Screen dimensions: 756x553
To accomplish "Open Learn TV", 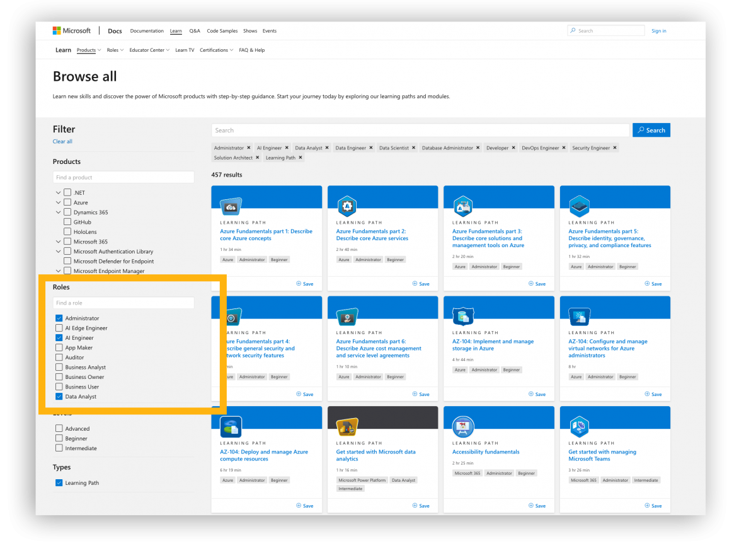I will tap(185, 50).
